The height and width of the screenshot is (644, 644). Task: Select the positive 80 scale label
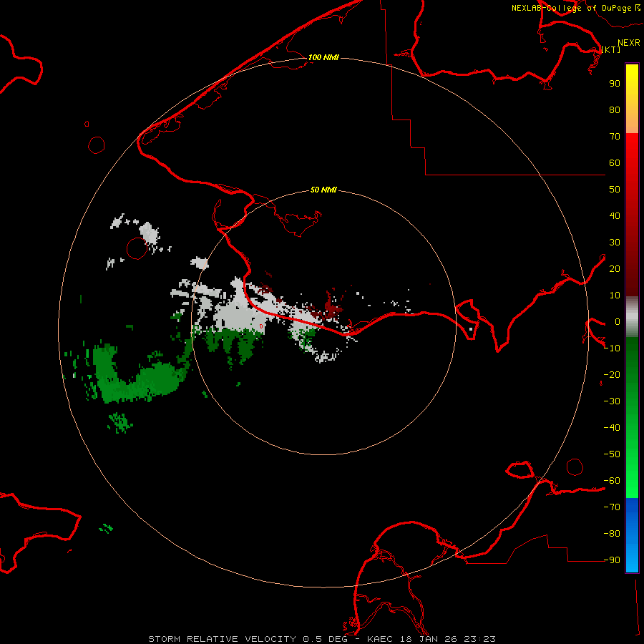point(615,109)
